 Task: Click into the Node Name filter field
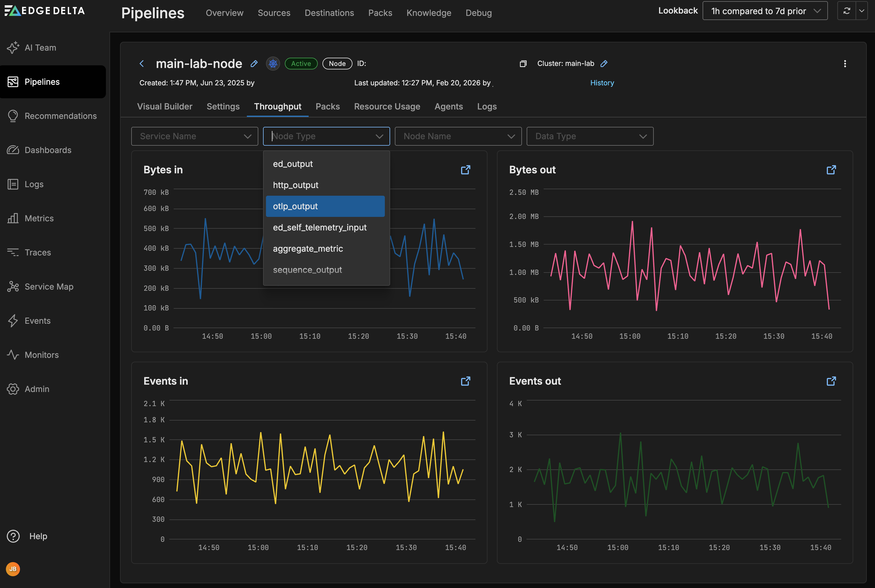click(458, 136)
